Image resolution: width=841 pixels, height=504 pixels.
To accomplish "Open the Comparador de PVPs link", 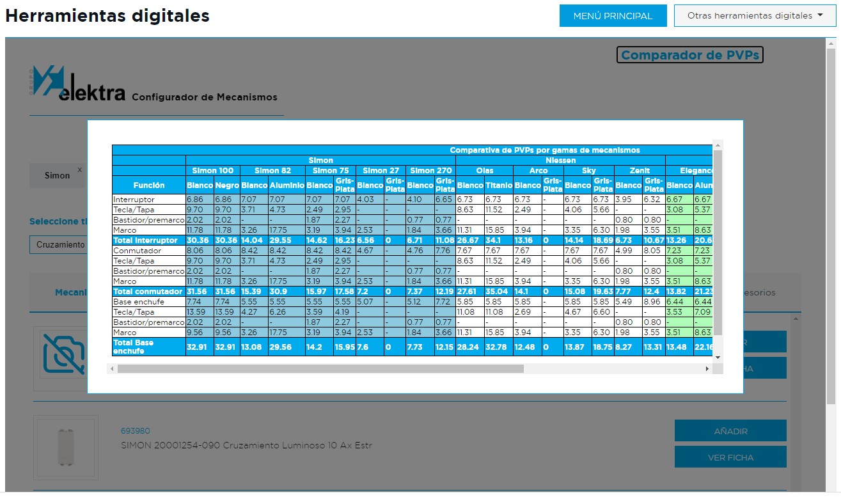I will 689,55.
